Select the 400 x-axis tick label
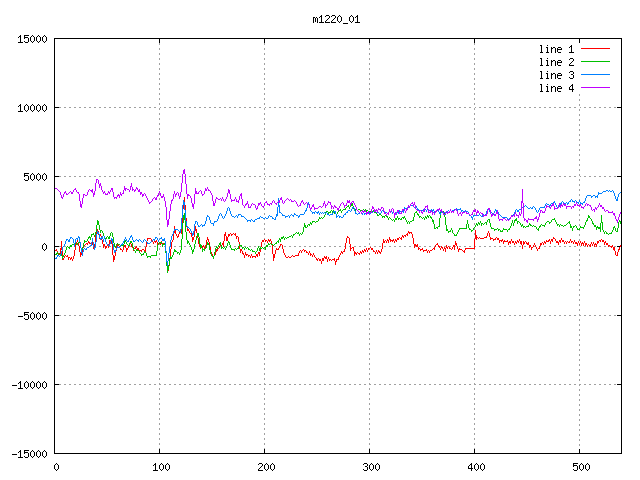Image resolution: width=640 pixels, height=480 pixels. (x=475, y=467)
